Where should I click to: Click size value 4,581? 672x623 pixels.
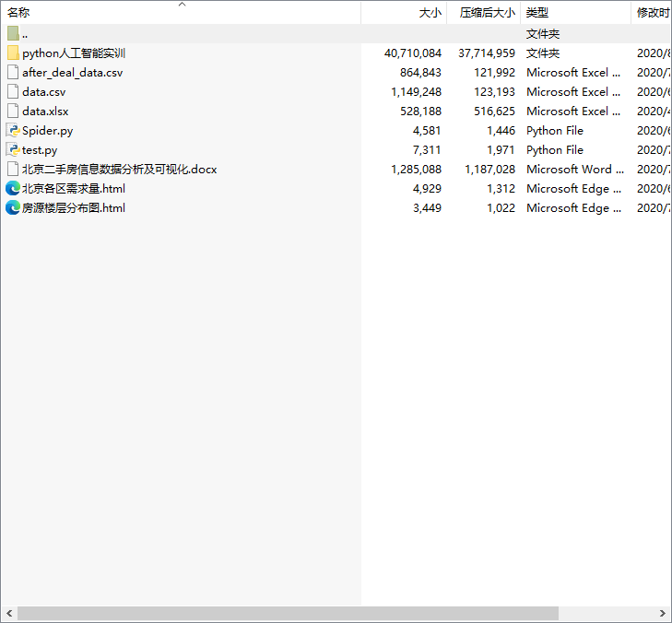tap(427, 130)
